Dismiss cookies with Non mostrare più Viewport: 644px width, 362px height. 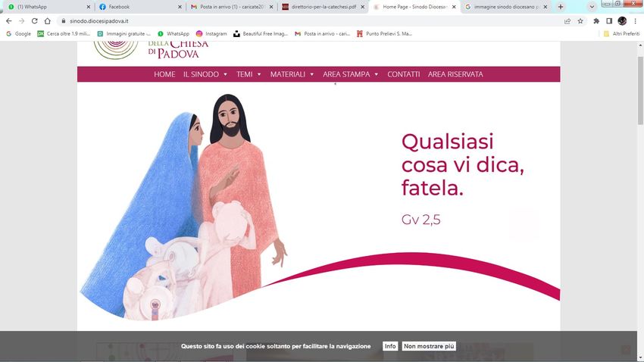[429, 346]
